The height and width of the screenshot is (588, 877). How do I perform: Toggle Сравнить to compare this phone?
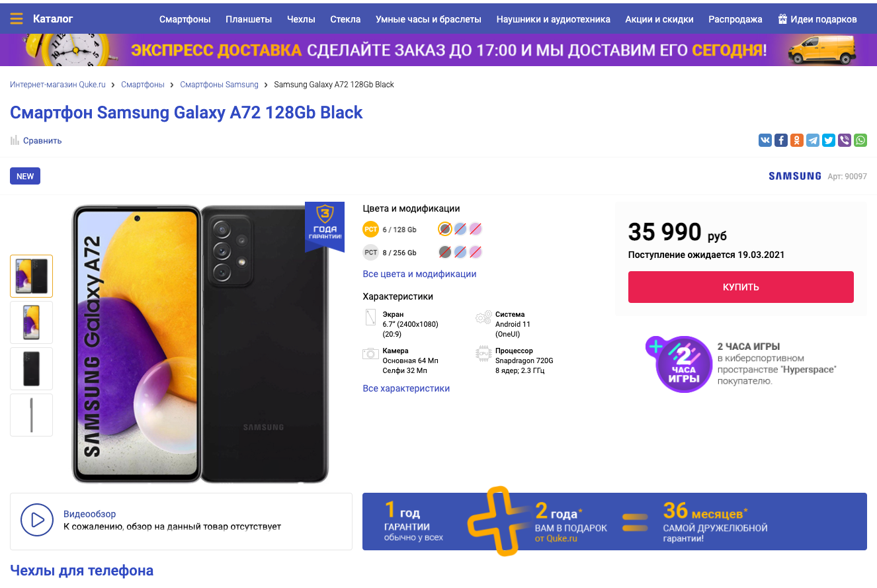coord(36,140)
